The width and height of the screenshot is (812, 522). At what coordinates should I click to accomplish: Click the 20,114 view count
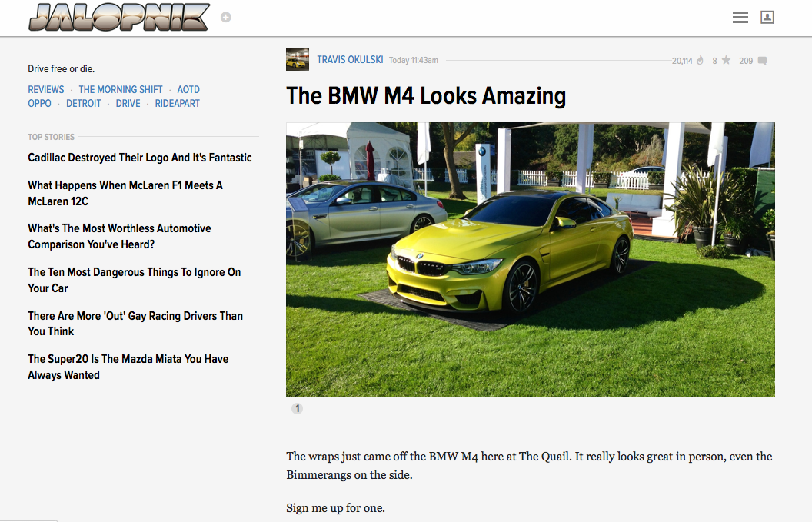click(x=682, y=61)
